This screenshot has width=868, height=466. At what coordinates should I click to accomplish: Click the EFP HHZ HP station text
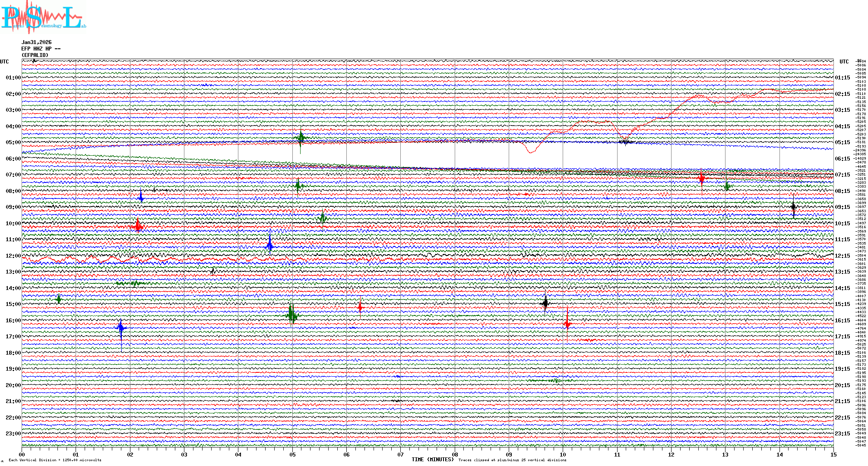(41, 49)
